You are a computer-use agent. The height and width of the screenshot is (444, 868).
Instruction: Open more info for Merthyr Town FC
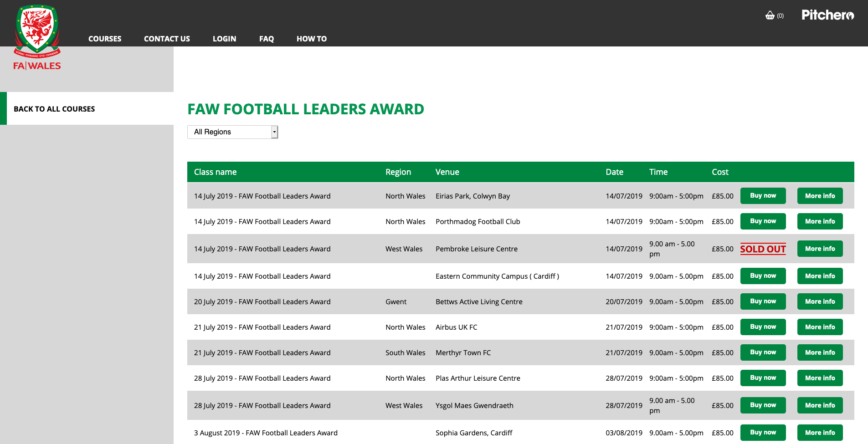820,352
